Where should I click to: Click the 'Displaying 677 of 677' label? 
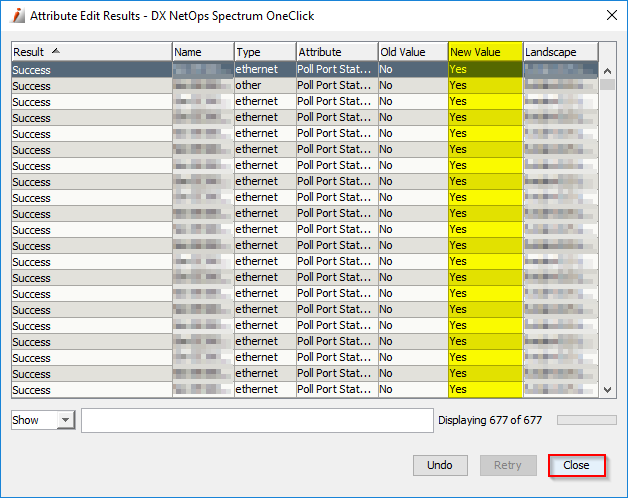pos(490,420)
